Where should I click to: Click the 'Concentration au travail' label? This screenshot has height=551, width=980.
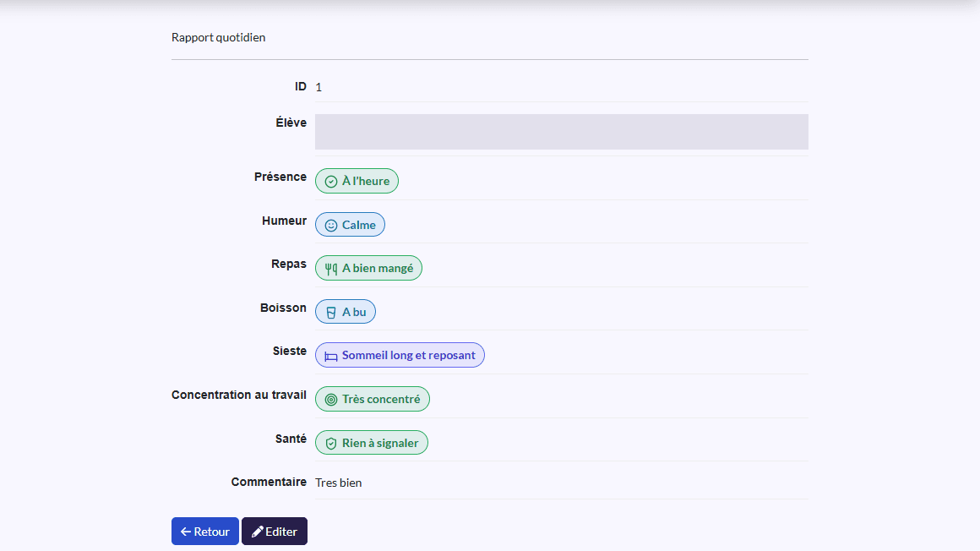pos(239,395)
